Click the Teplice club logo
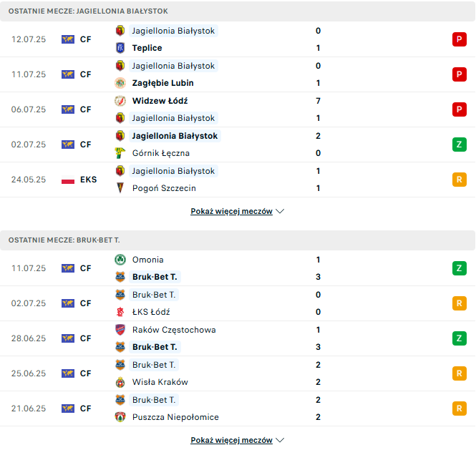The image size is (476, 450). (120, 48)
